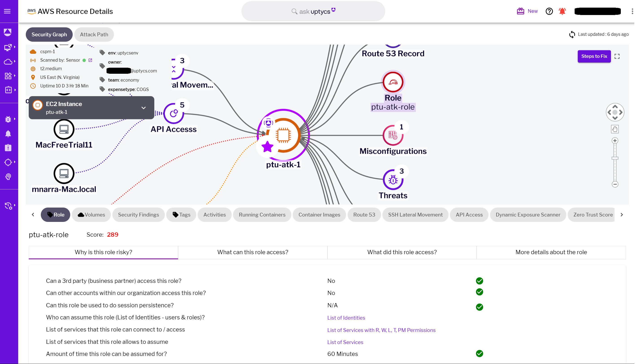641x364 pixels.
Task: Click the graph refresh icon near Last updated
Action: tap(572, 34)
